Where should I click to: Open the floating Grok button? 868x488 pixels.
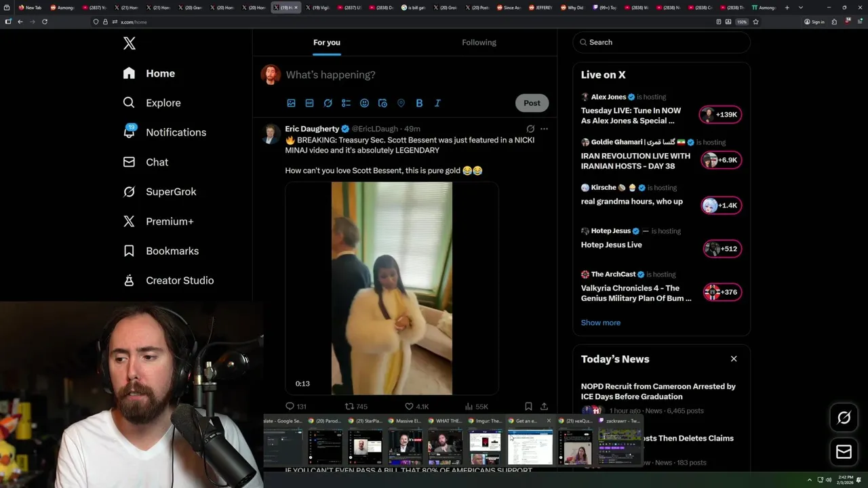pyautogui.click(x=844, y=418)
